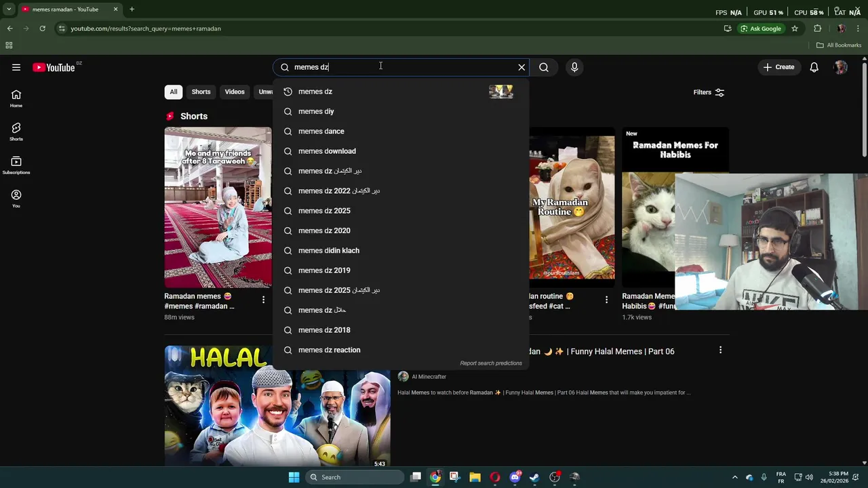Click inside the YouTube search input field
Image resolution: width=868 pixels, height=488 pixels.
400,67
